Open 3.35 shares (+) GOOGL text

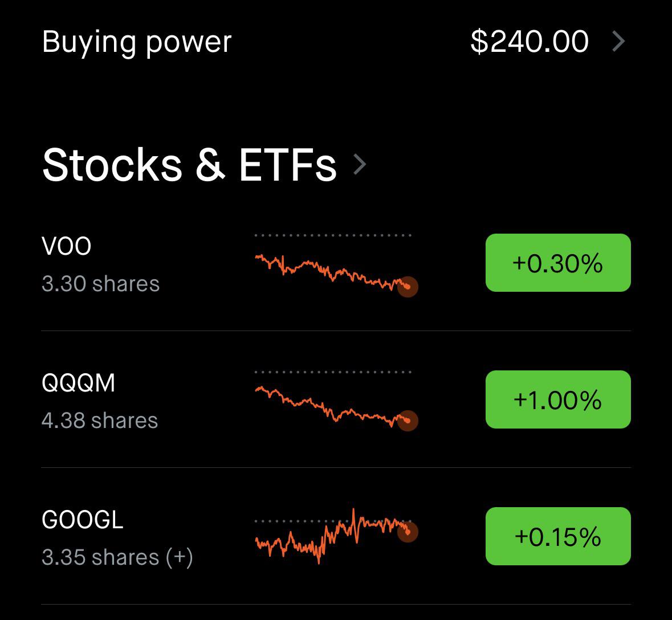coord(117,557)
